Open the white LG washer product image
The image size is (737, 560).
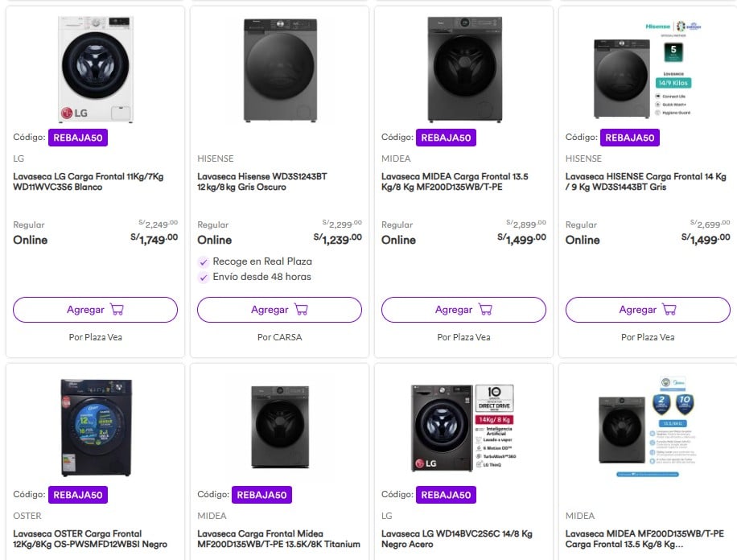(x=95, y=70)
